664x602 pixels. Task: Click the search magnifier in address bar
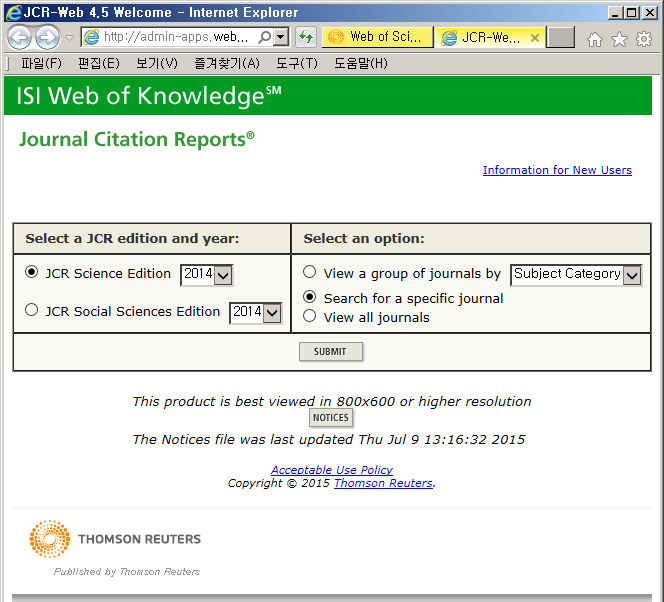tap(265, 37)
